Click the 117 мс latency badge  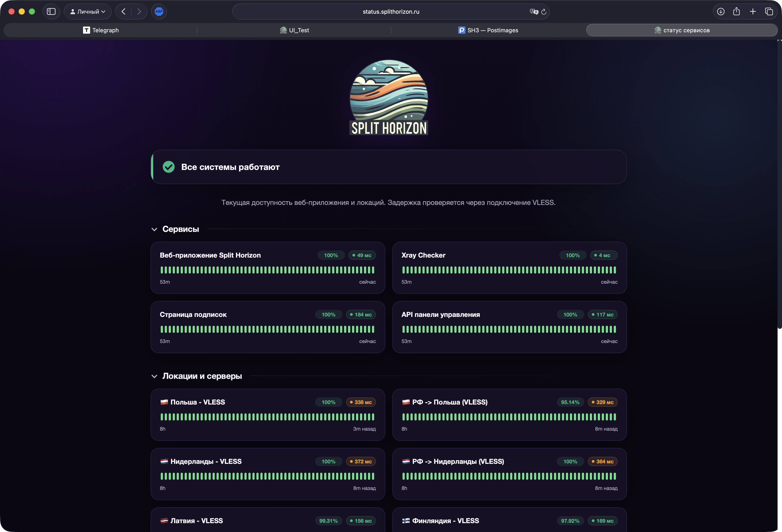[603, 314]
